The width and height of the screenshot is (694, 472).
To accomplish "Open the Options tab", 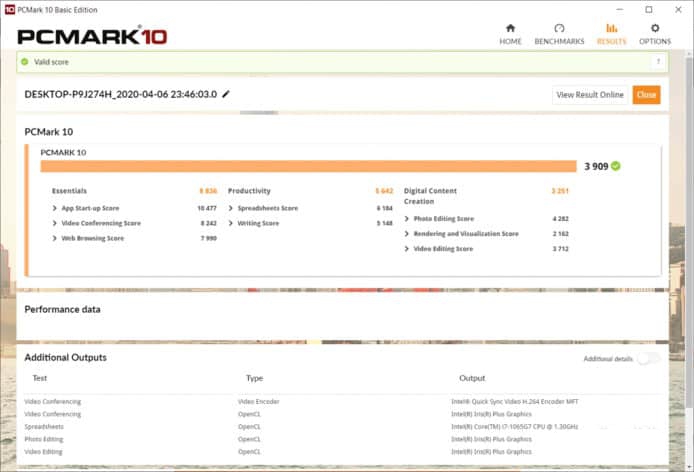I will click(x=655, y=35).
